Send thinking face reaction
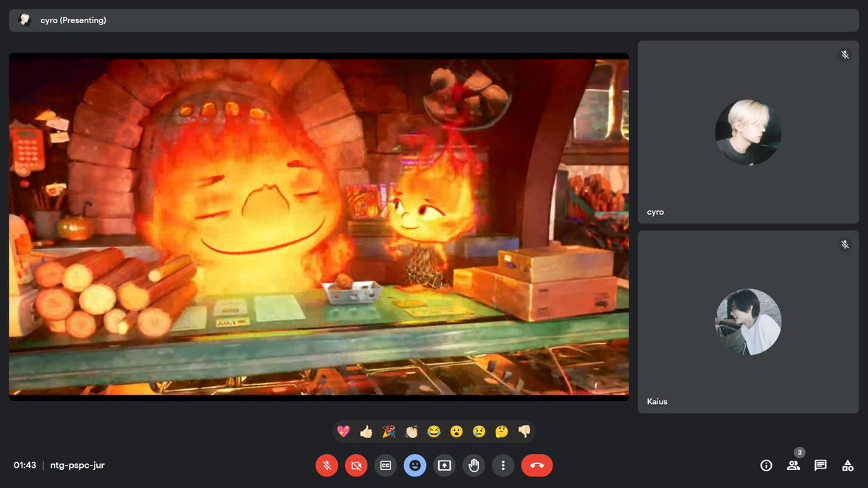 click(x=501, y=432)
